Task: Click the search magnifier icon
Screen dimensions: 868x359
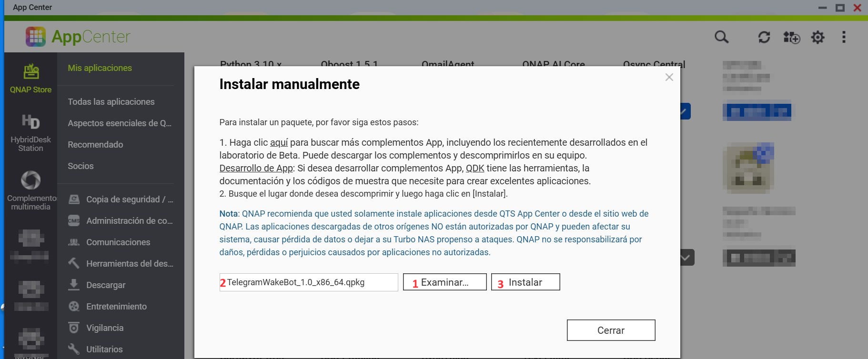Action: coord(721,37)
